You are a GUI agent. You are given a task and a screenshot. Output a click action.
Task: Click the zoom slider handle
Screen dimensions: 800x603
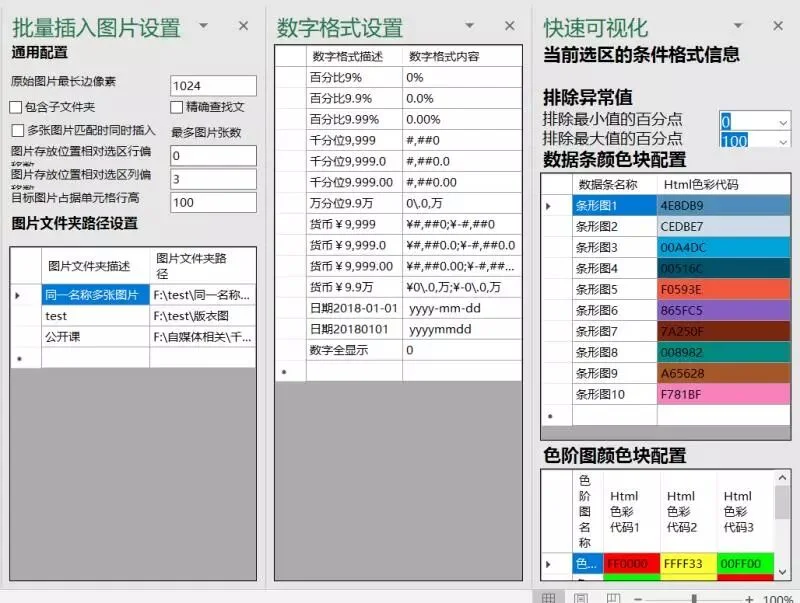[x=694, y=599]
